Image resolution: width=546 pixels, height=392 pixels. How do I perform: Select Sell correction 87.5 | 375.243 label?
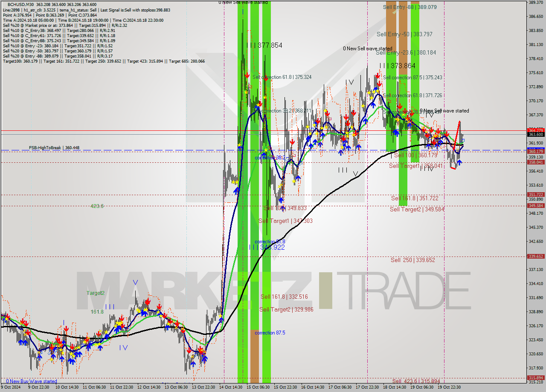pos(412,78)
